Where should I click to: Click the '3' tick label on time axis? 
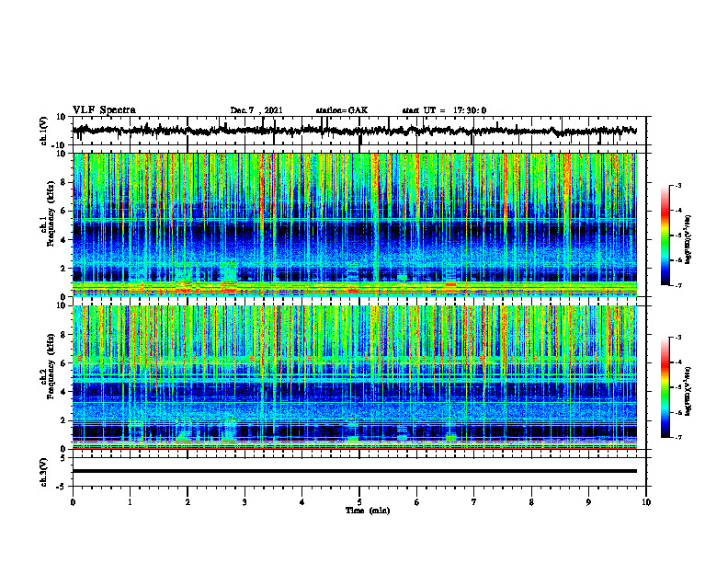click(245, 502)
